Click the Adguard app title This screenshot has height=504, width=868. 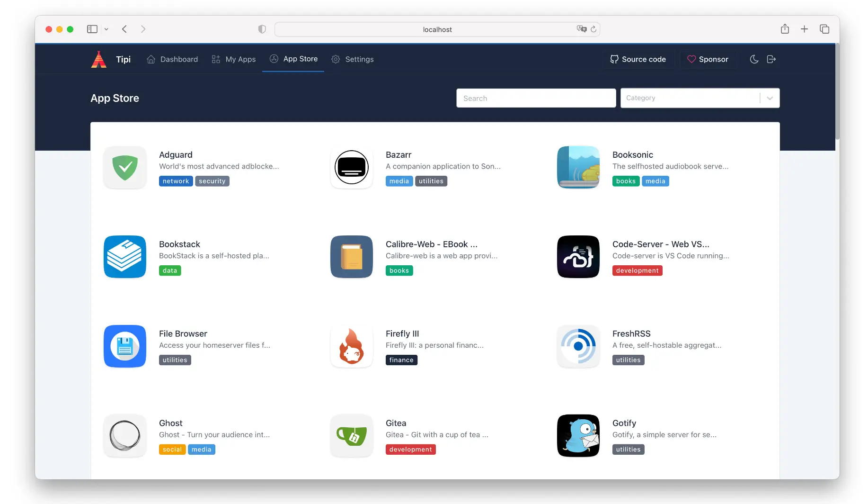[176, 155]
